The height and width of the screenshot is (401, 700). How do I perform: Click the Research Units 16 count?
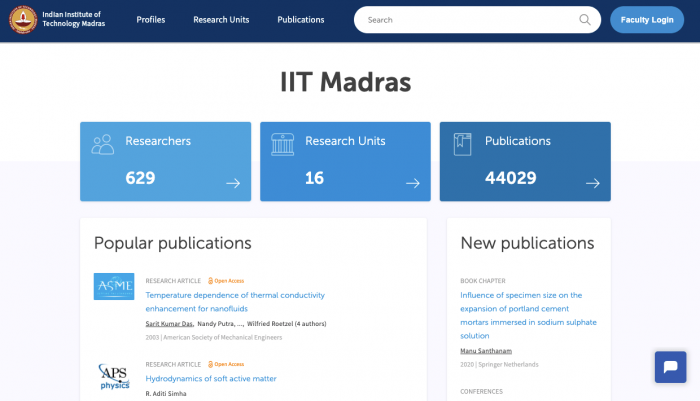[x=314, y=178]
